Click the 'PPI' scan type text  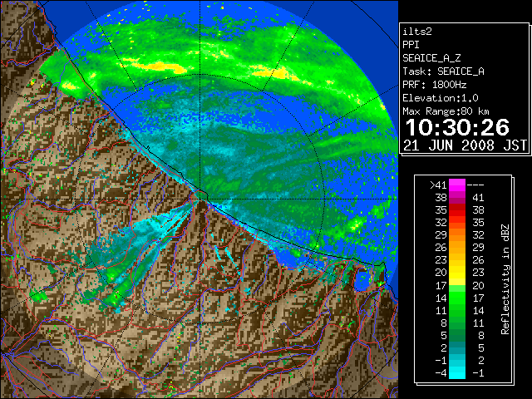(411, 45)
